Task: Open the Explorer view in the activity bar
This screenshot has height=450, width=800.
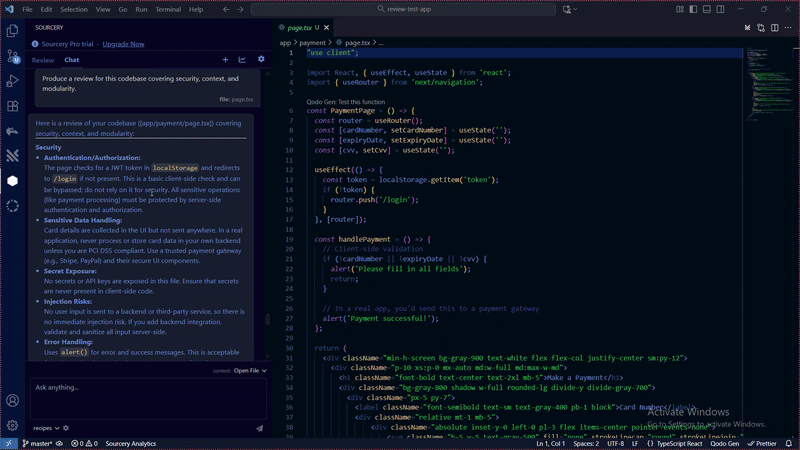Action: [x=12, y=31]
